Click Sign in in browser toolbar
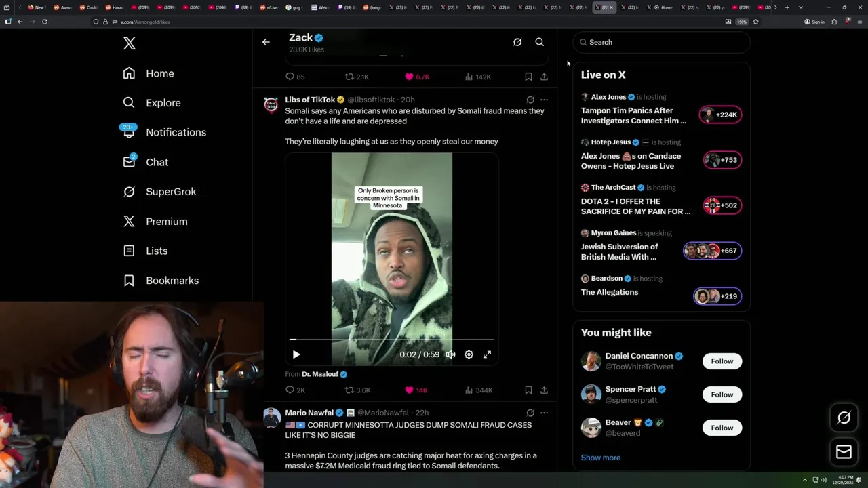 click(814, 22)
